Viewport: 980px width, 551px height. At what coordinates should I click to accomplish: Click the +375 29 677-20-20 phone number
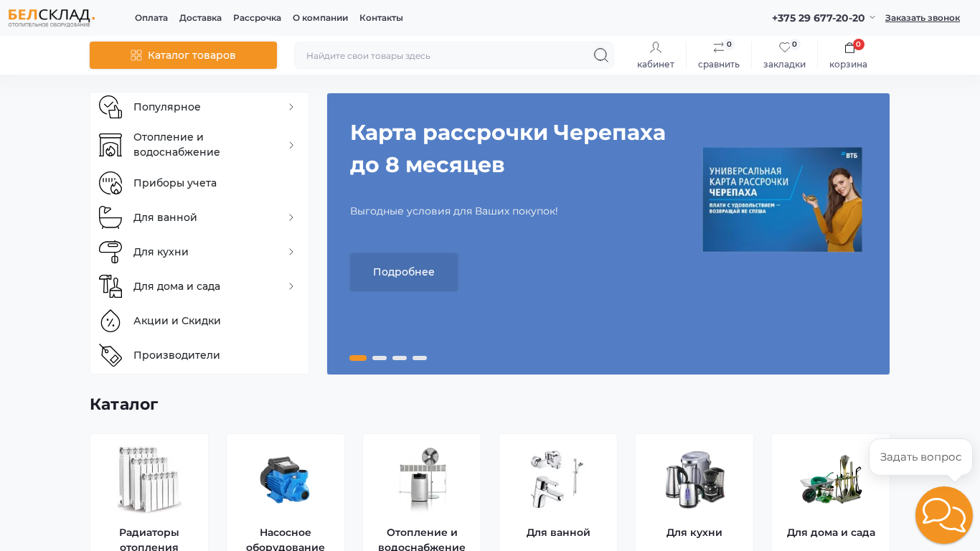[x=818, y=18]
